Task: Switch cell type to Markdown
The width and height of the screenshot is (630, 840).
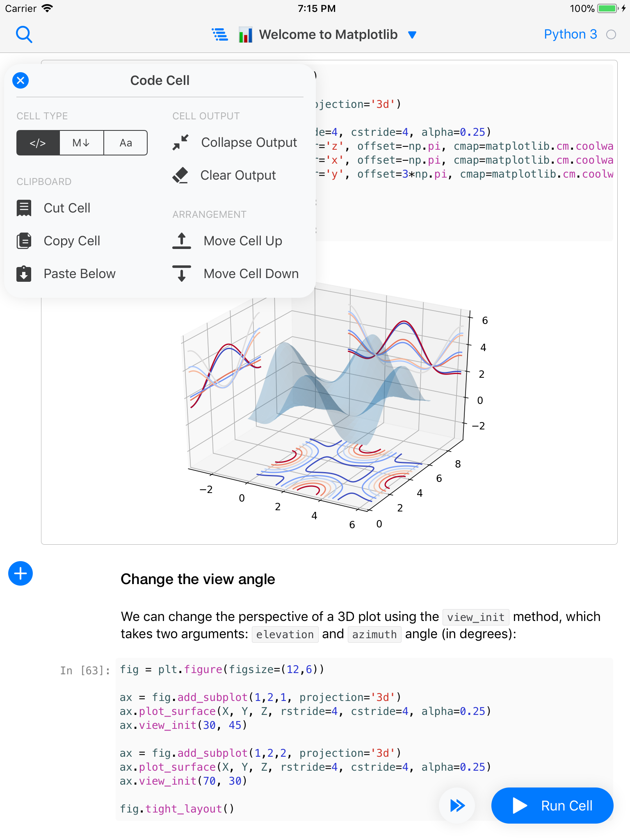Action: click(82, 143)
